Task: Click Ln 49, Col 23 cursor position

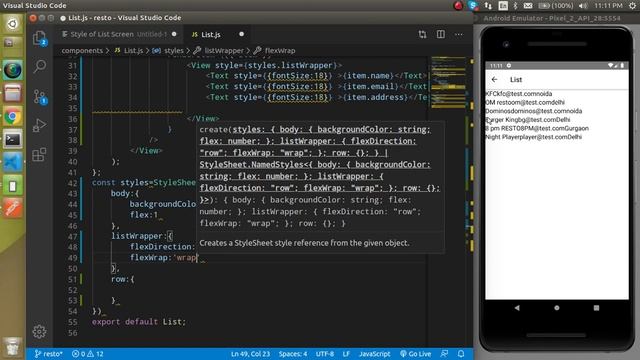Action: coord(250,354)
